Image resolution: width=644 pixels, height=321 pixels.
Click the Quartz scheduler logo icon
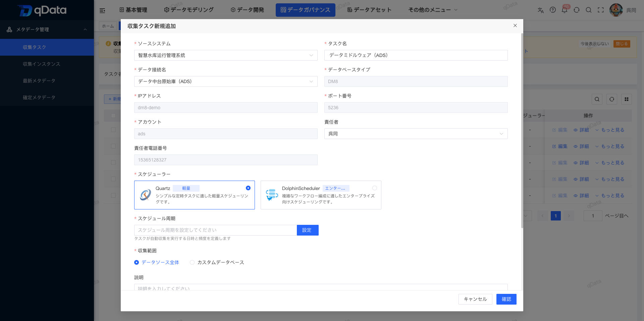point(146,195)
